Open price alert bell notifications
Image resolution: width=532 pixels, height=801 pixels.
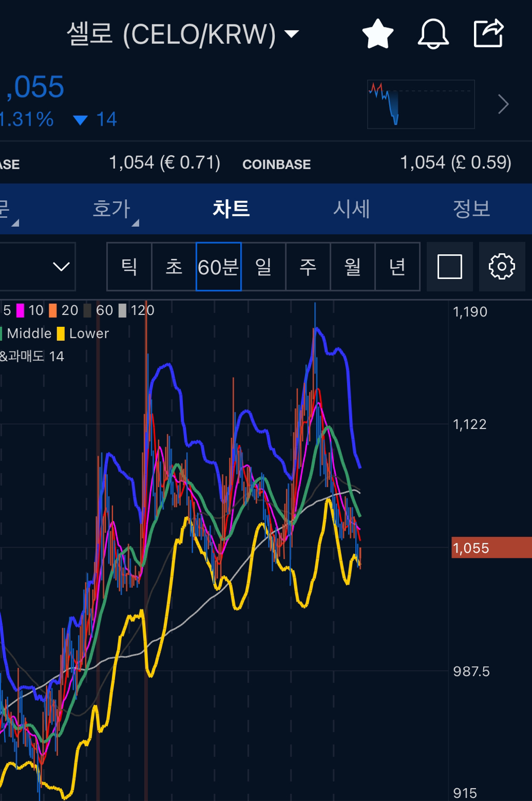(x=433, y=34)
